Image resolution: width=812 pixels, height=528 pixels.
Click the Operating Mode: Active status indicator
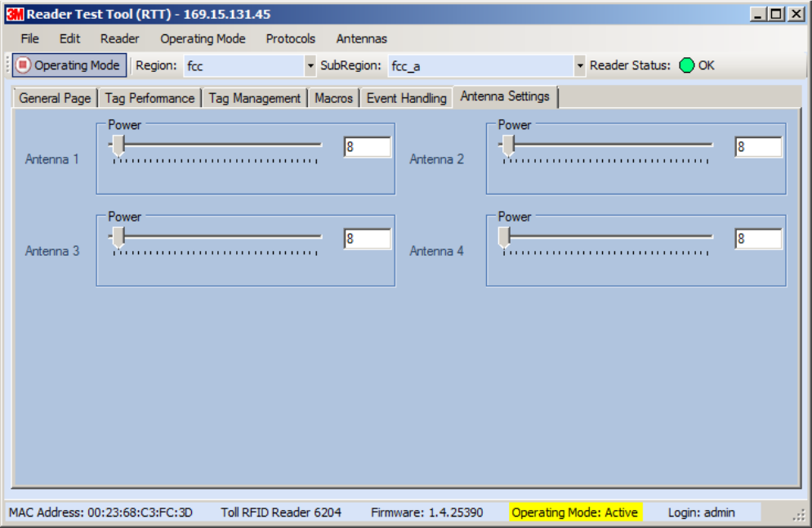pyautogui.click(x=575, y=512)
